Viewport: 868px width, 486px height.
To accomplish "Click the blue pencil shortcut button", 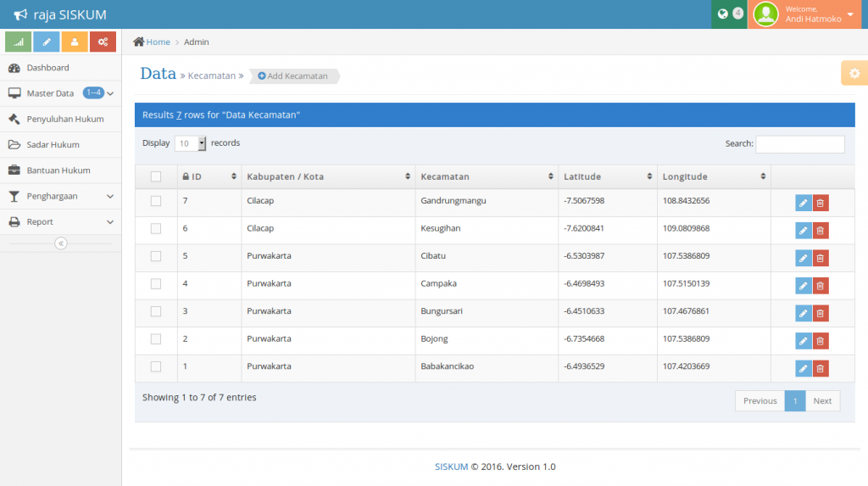I will point(46,42).
